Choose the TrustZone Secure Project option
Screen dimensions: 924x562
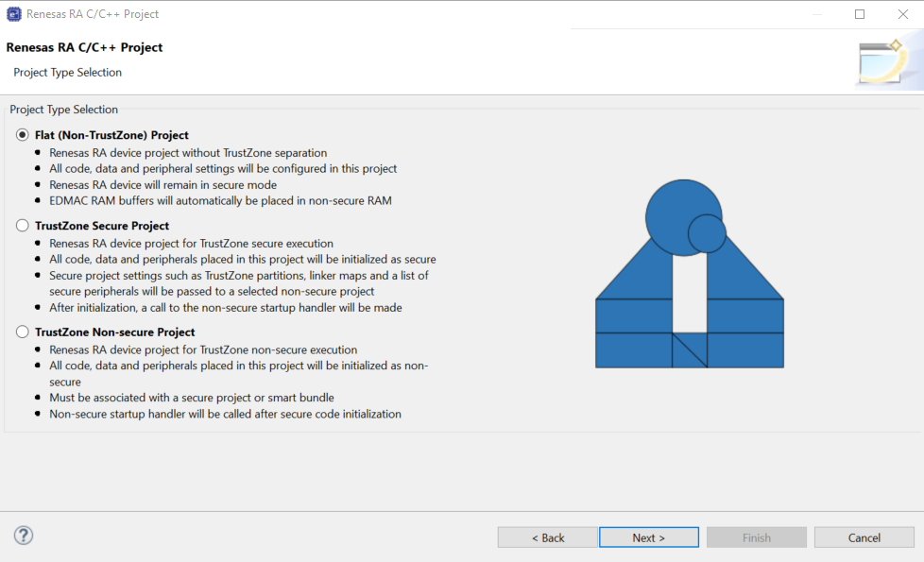click(23, 226)
